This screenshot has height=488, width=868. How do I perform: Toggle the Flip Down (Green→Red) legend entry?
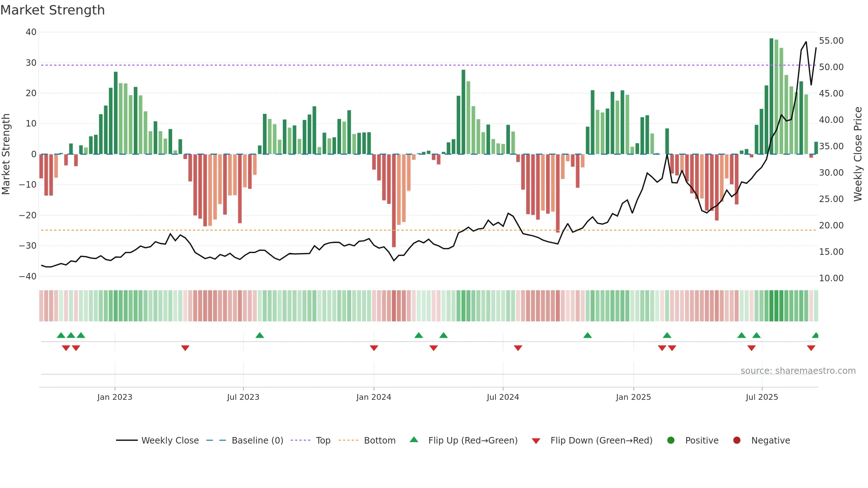592,440
